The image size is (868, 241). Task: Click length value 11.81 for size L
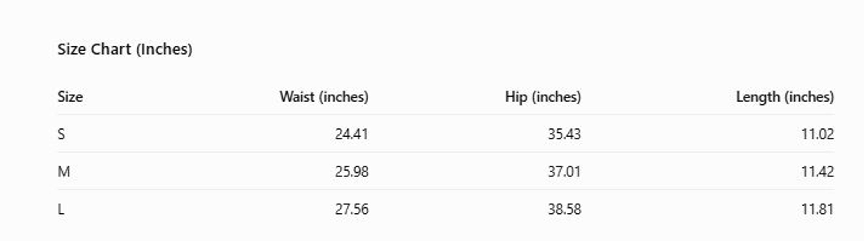[817, 209]
